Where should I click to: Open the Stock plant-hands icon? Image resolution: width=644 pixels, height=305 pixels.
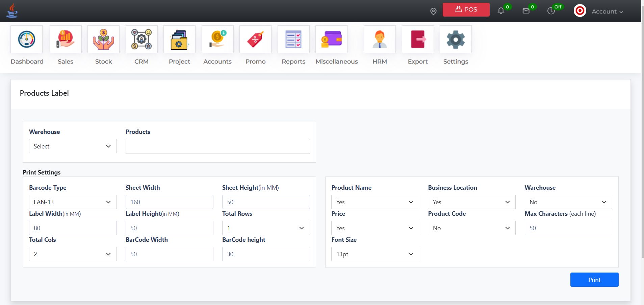pyautogui.click(x=103, y=39)
